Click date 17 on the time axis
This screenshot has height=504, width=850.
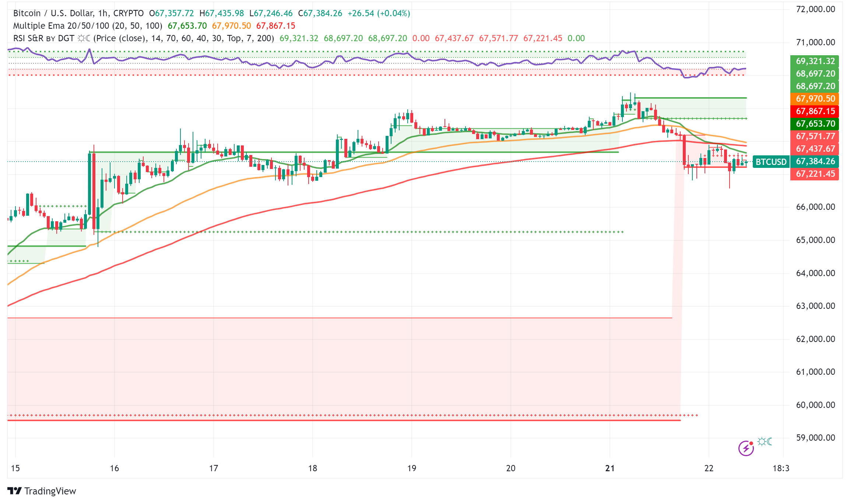[214, 468]
